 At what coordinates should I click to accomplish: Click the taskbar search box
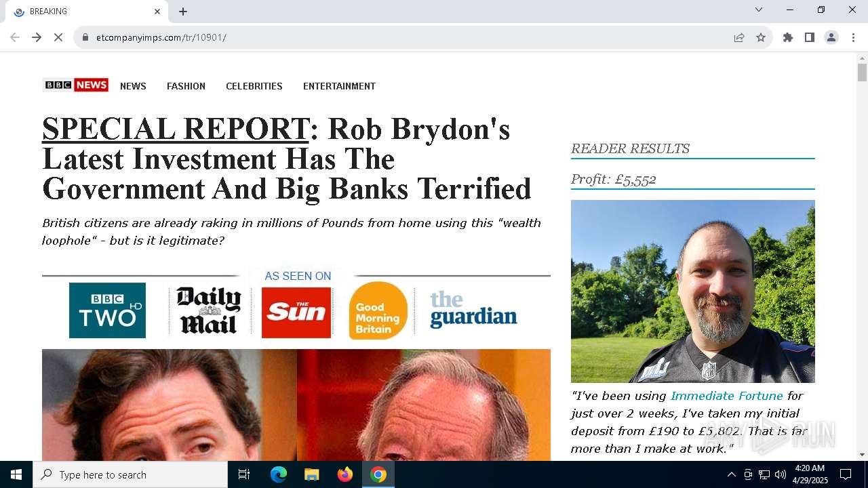click(x=130, y=474)
